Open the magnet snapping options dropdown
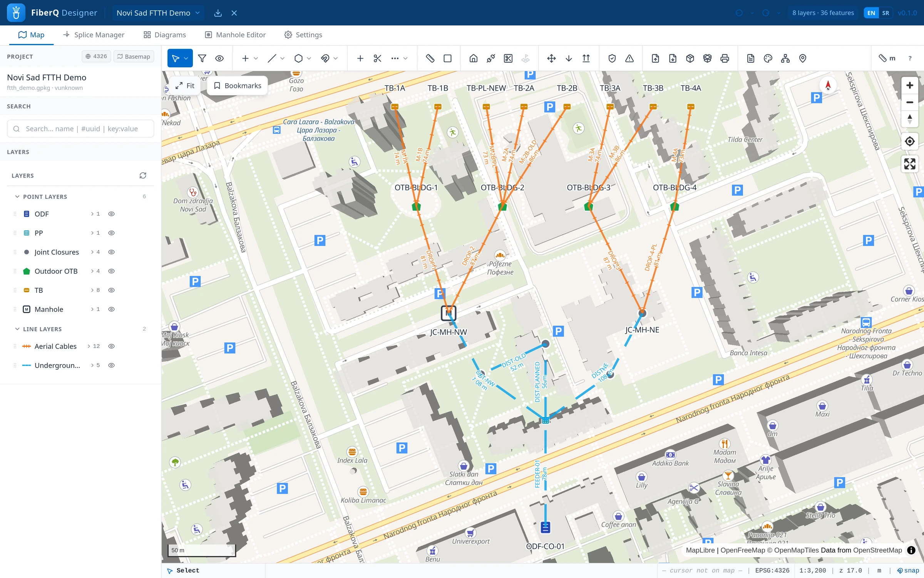Screen dimensions: 924x578 tap(336, 58)
